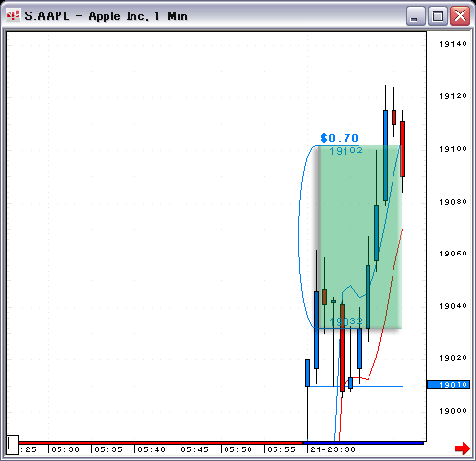Click the app logo icon in title bar
476x461 pixels.
13,15
